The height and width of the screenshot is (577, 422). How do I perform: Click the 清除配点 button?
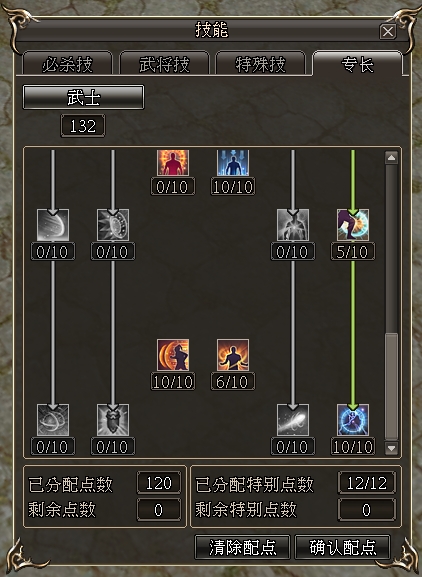click(242, 547)
